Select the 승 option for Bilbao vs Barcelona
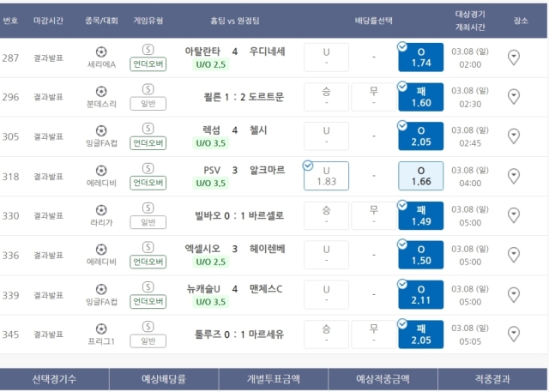The height and width of the screenshot is (392, 549). click(326, 215)
